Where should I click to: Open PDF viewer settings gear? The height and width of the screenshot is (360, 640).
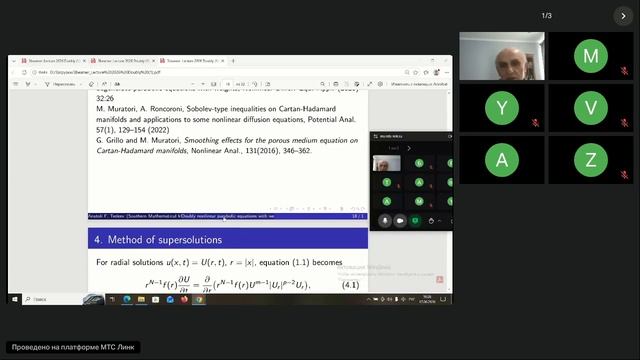click(380, 84)
